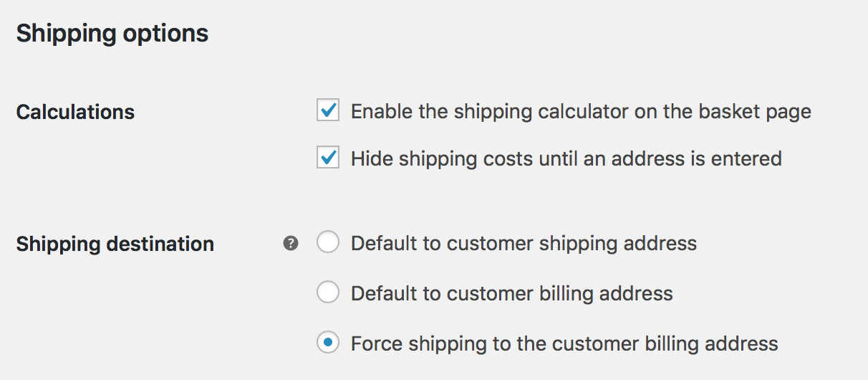The height and width of the screenshot is (380, 868).
Task: Click the 'Hide shipping costs until' label text
Action: pos(566,158)
